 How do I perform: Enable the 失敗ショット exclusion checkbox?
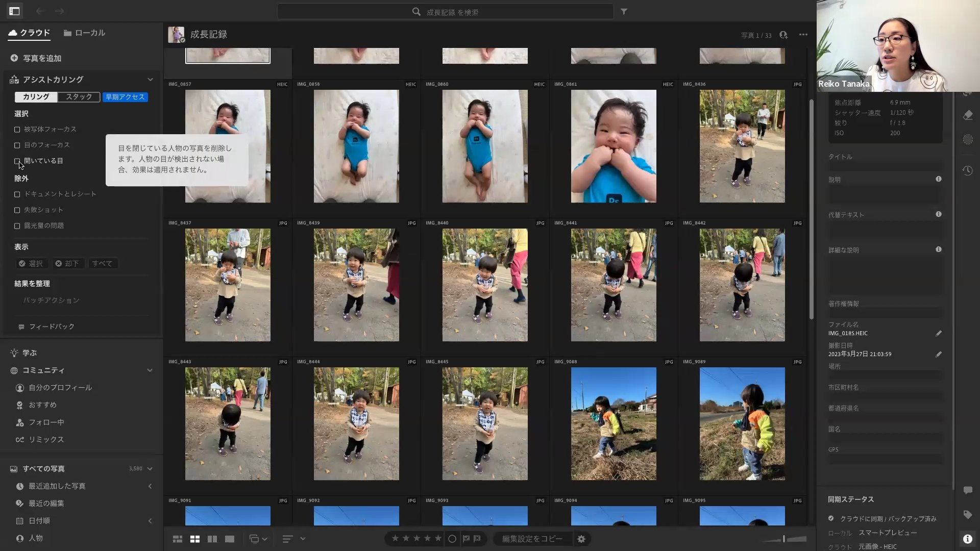pos(17,210)
